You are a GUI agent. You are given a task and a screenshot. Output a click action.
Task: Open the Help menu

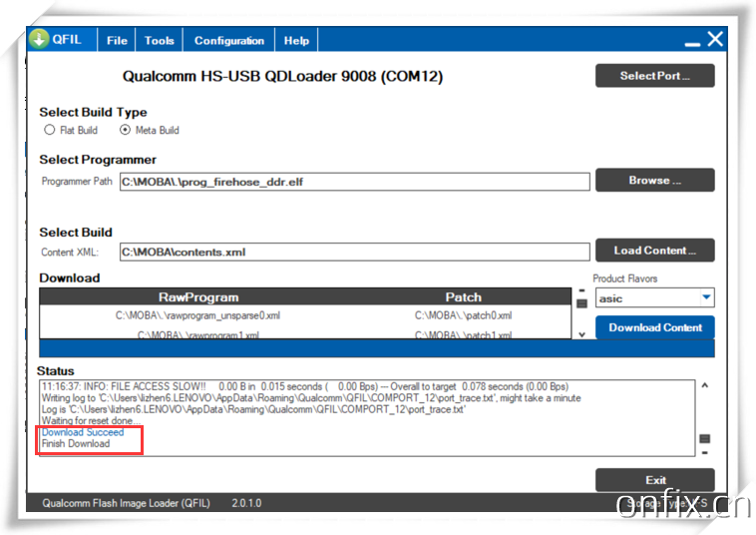coord(296,41)
